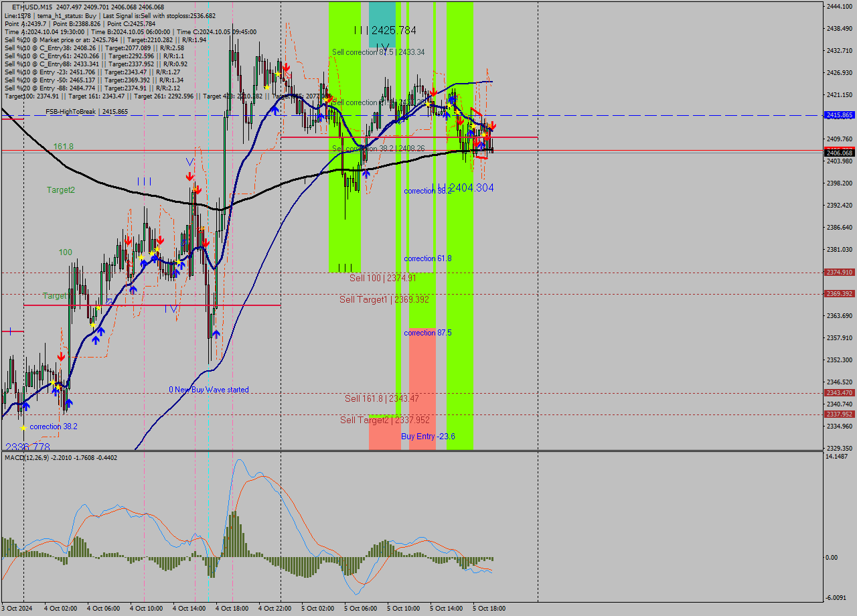Select the 'correction 87.5' label
The image size is (857, 616).
pyautogui.click(x=427, y=333)
